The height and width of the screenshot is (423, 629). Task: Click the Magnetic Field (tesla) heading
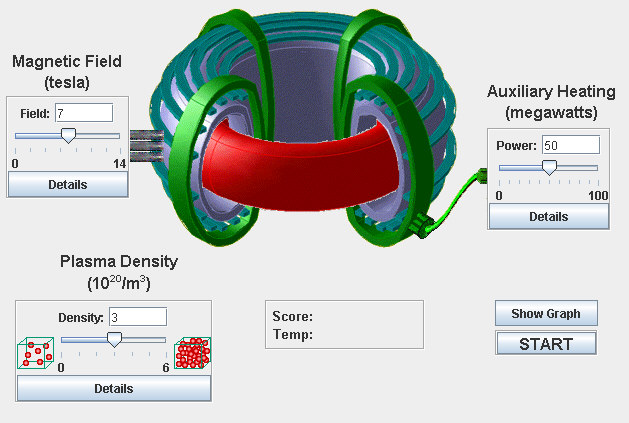pos(67,72)
